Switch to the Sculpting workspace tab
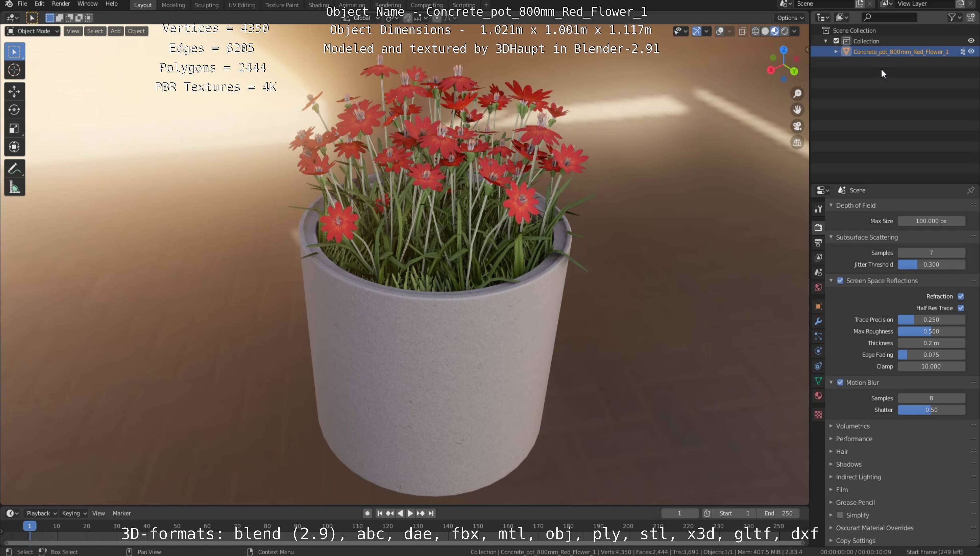Image resolution: width=980 pixels, height=556 pixels. [x=206, y=5]
